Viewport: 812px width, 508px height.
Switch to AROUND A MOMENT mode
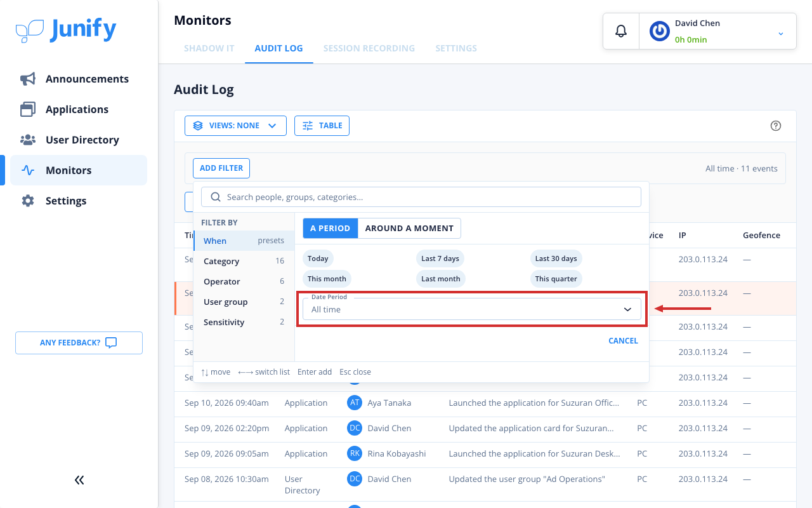pos(409,228)
